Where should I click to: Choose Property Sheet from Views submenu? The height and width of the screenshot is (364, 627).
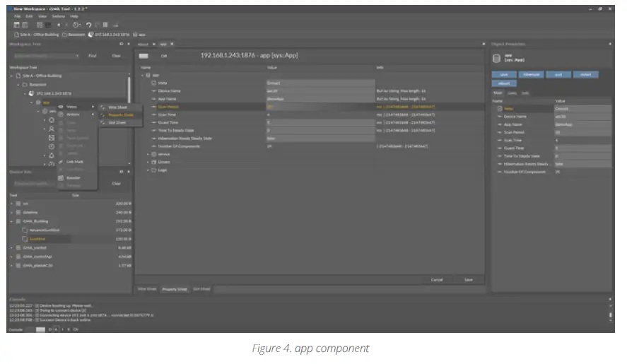click(x=120, y=115)
